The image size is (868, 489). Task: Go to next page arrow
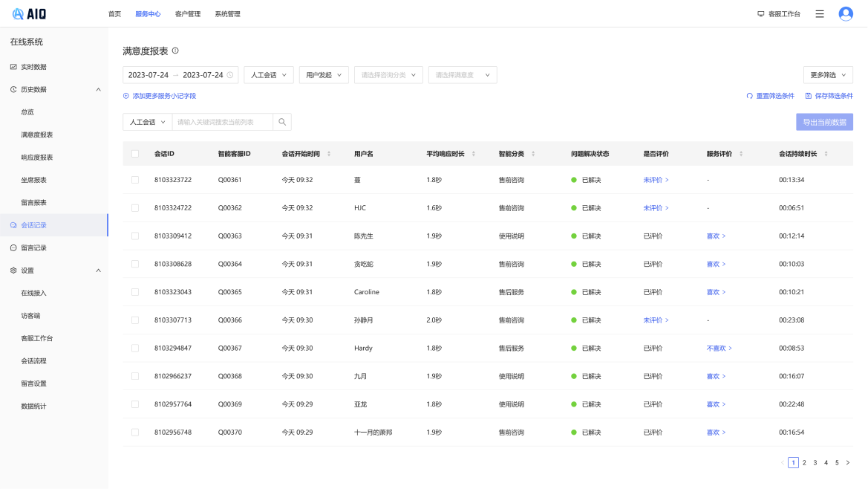tap(847, 462)
